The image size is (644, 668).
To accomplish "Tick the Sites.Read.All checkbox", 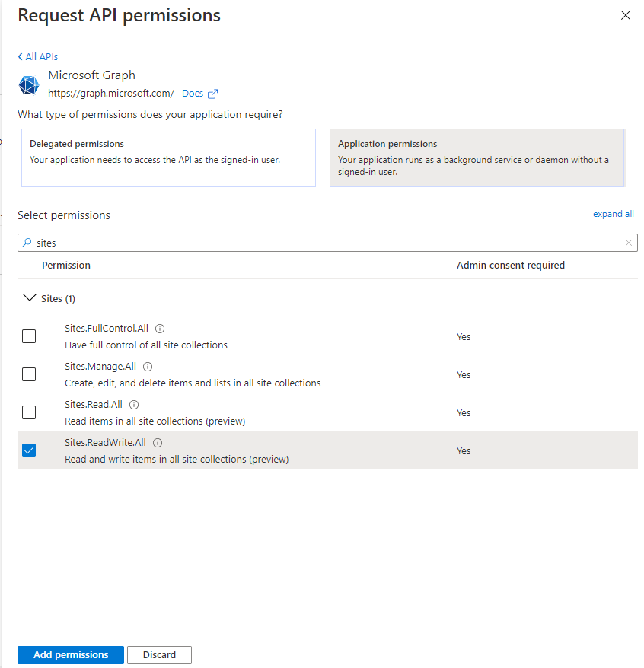I will click(x=29, y=412).
